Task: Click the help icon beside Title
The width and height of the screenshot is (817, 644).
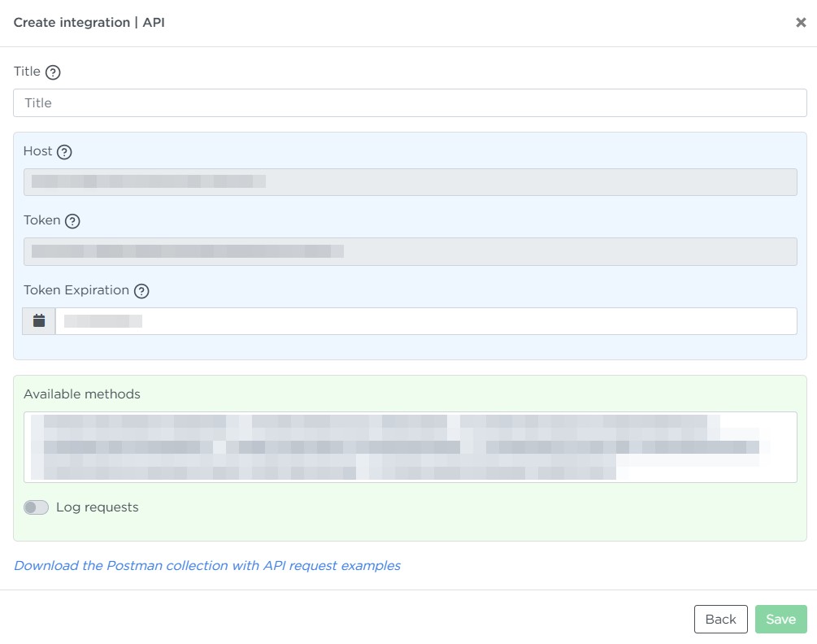Action: tap(53, 72)
